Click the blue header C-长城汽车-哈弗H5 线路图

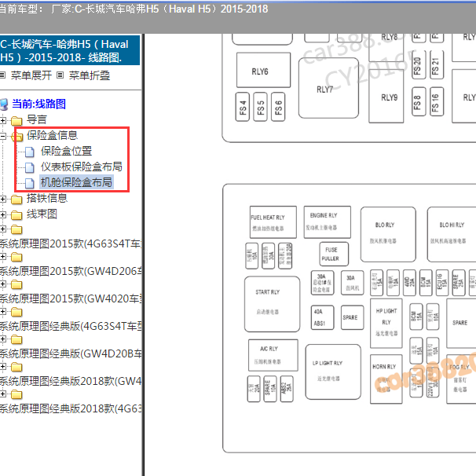tap(70, 50)
